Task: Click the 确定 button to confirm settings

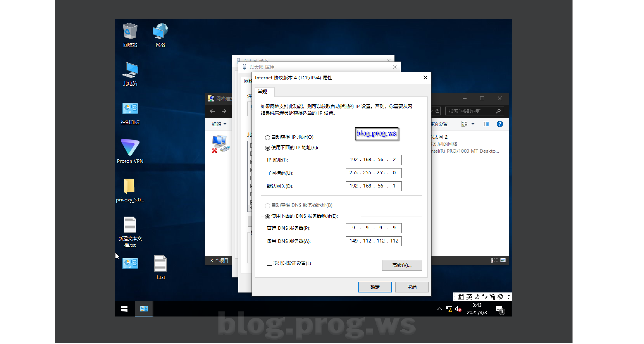Action: click(x=375, y=287)
